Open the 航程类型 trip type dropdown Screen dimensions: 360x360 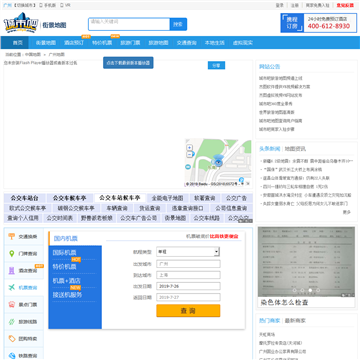[x=188, y=252]
